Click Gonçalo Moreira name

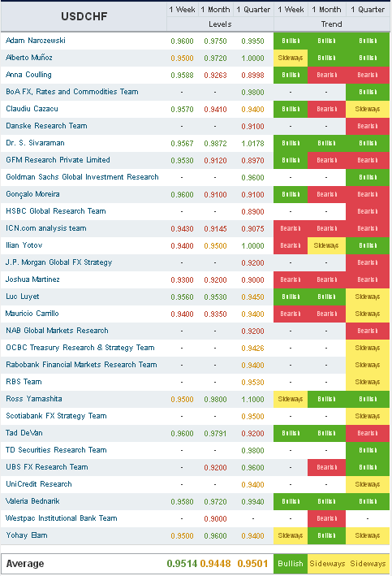point(32,194)
